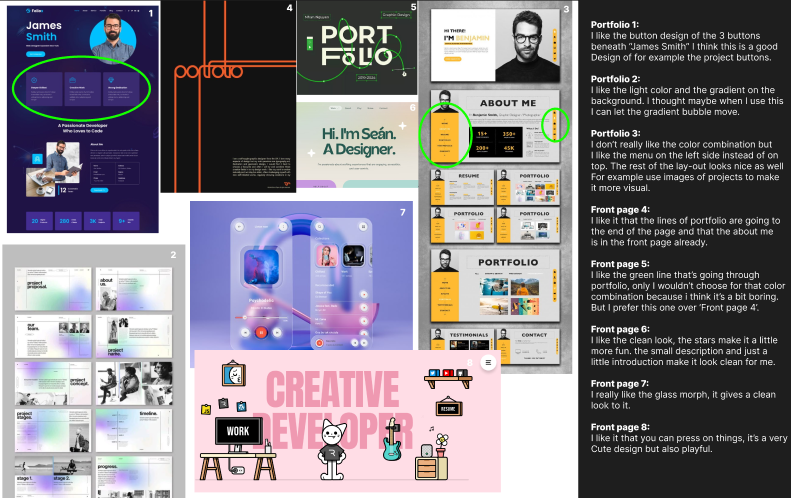The width and height of the screenshot is (791, 498).
Task: Click the RESUME framed sign
Action: tap(447, 407)
